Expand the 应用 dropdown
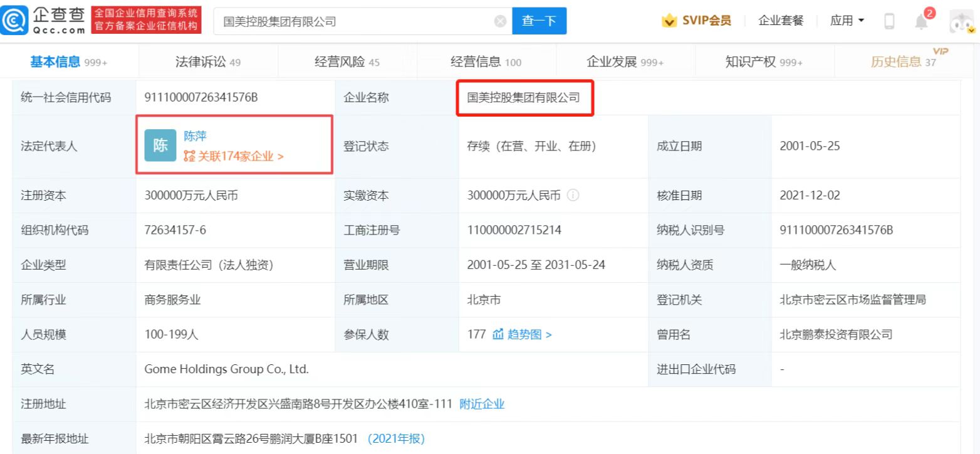Viewport: 980px width, 454px height. 847,21
